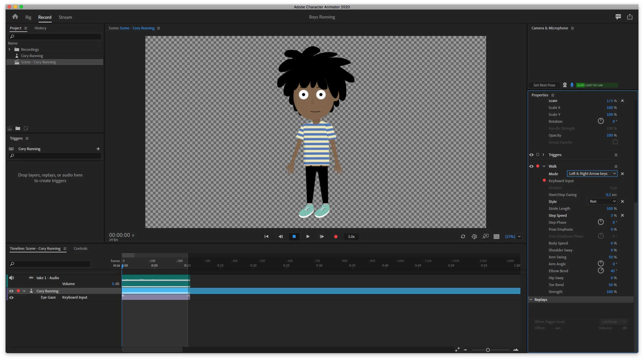Click the Project panel search field
The image size is (644, 360).
(55, 37)
